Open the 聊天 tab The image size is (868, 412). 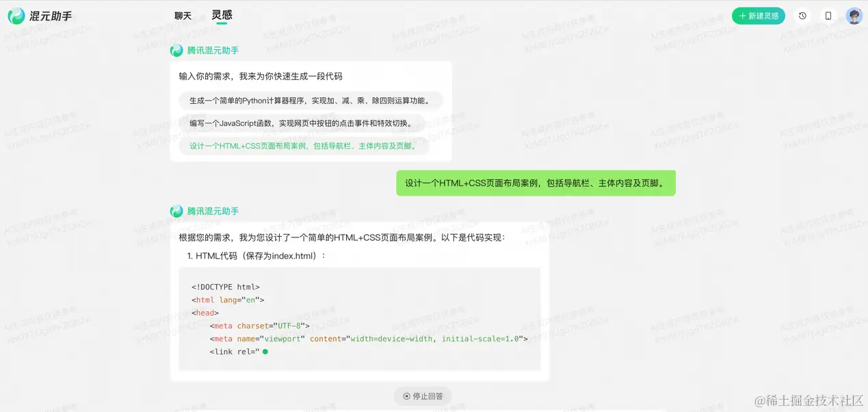183,16
